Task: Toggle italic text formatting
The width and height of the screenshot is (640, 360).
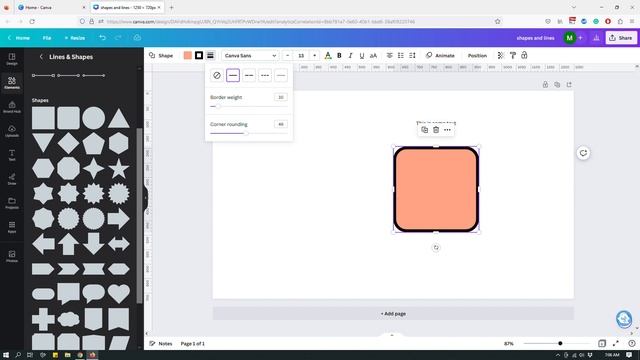Action: click(x=350, y=56)
